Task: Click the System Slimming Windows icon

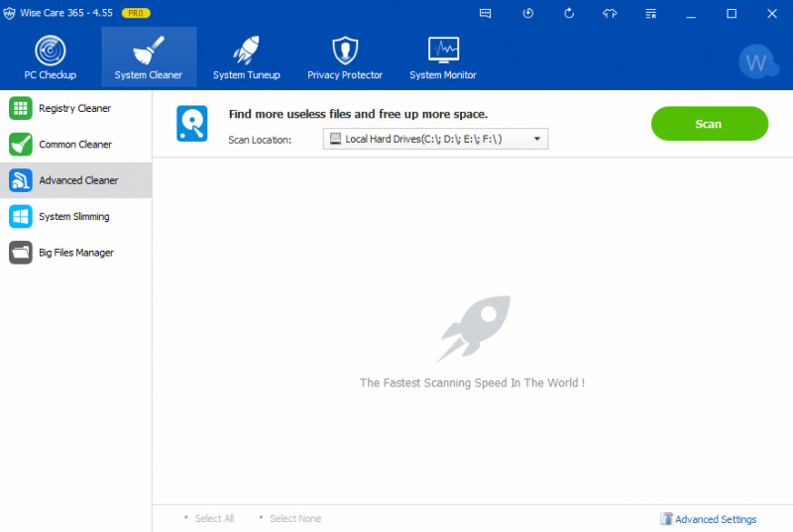Action: point(20,216)
